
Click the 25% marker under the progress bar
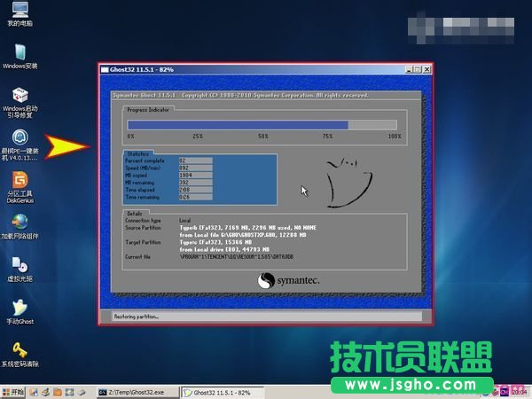(198, 137)
